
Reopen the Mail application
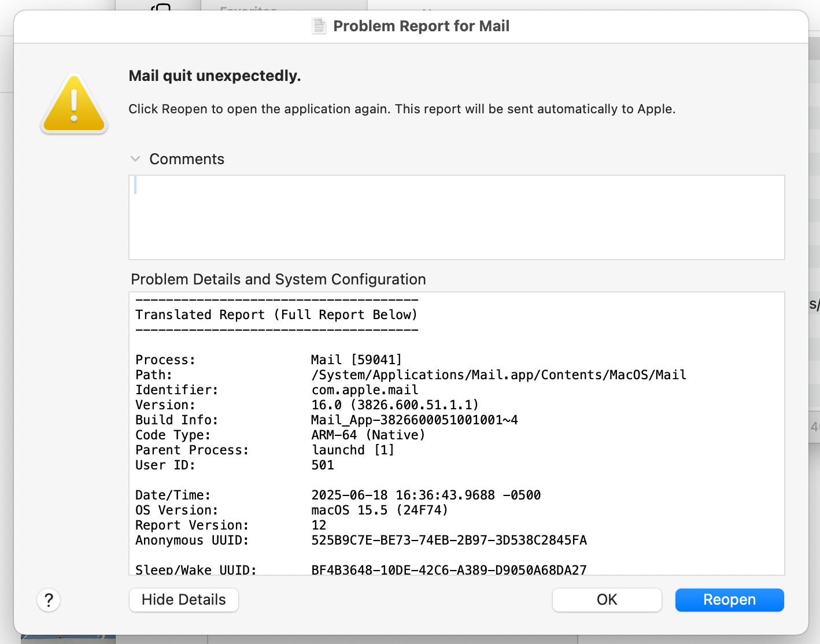click(729, 600)
